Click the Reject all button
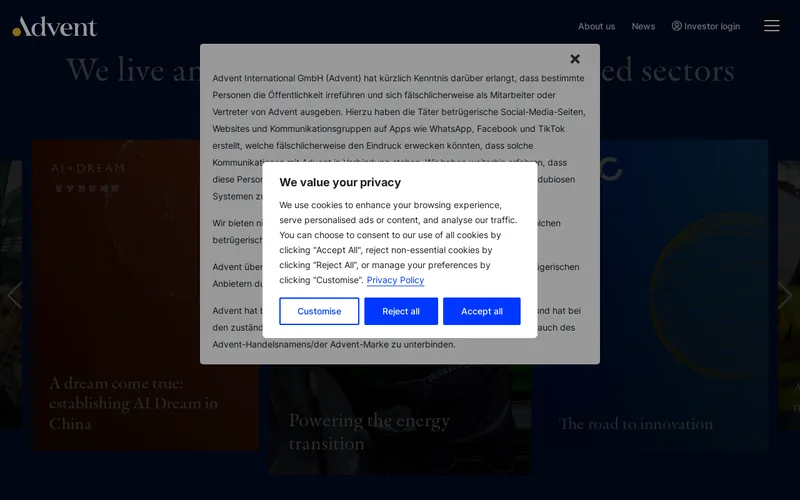 tap(401, 311)
